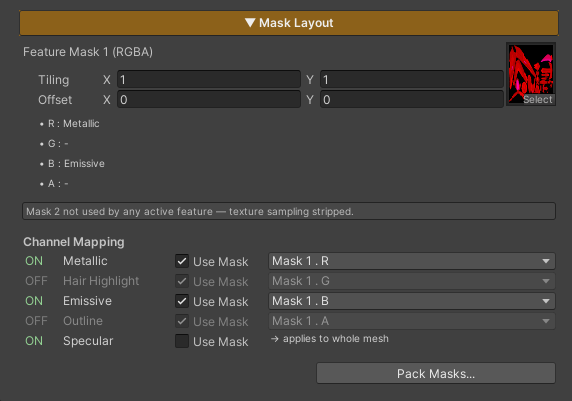Collapse the Mask Layout section header
Viewport: 572px width, 401px height.
tap(289, 23)
